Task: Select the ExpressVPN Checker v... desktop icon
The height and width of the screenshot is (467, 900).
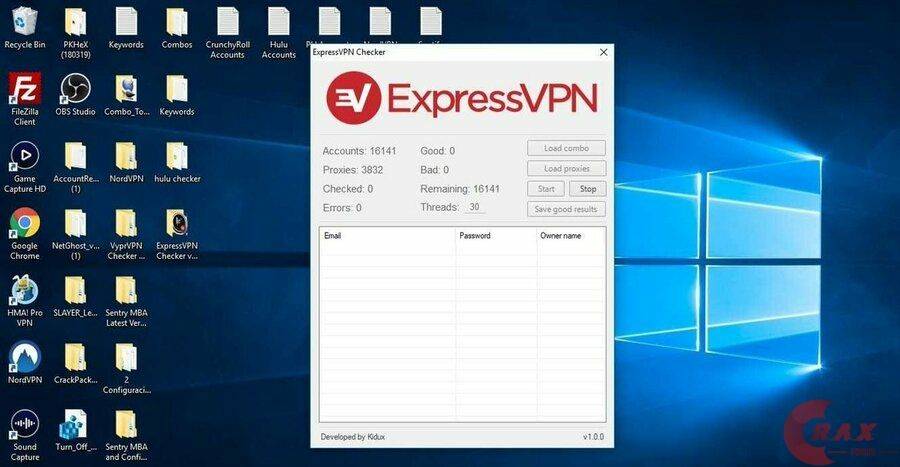Action: tap(177, 234)
